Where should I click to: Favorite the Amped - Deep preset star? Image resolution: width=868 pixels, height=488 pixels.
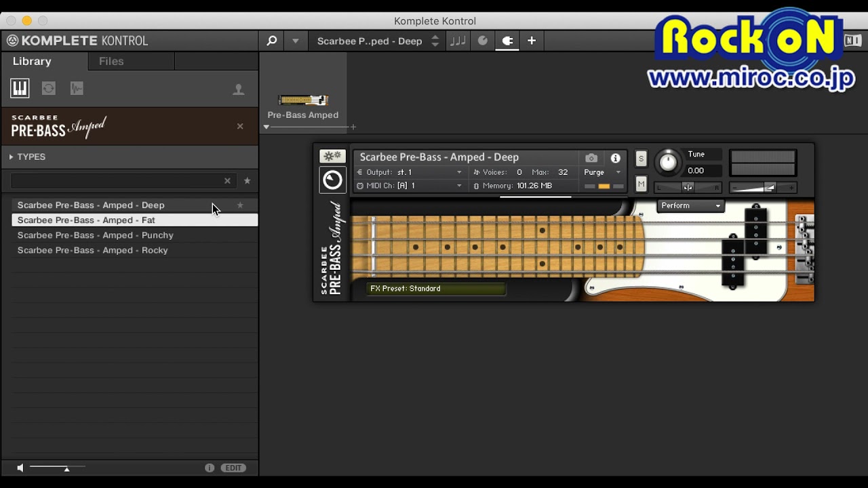(x=240, y=205)
